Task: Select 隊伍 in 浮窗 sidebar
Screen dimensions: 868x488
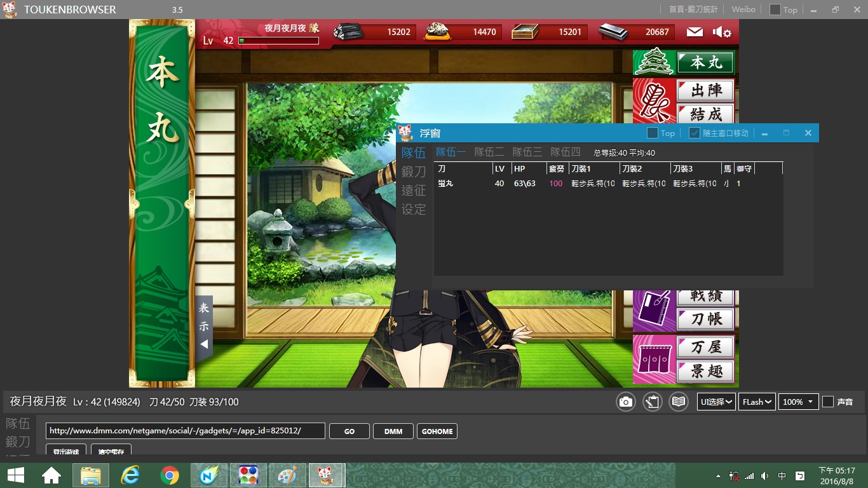Action: point(414,152)
